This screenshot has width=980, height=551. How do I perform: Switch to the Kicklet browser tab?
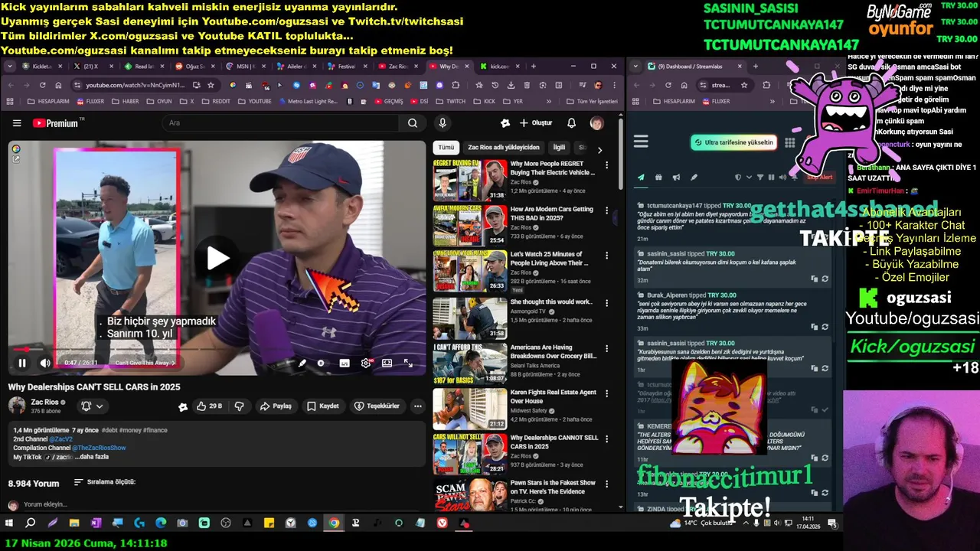(42, 67)
